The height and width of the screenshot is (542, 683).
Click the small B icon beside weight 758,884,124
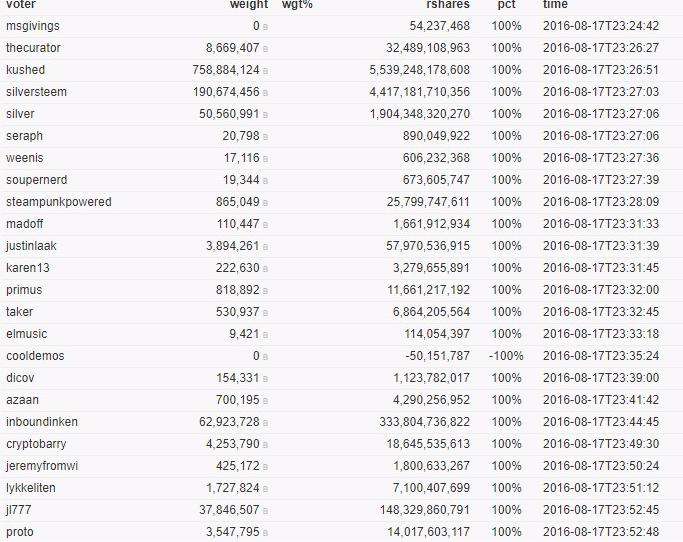265,71
